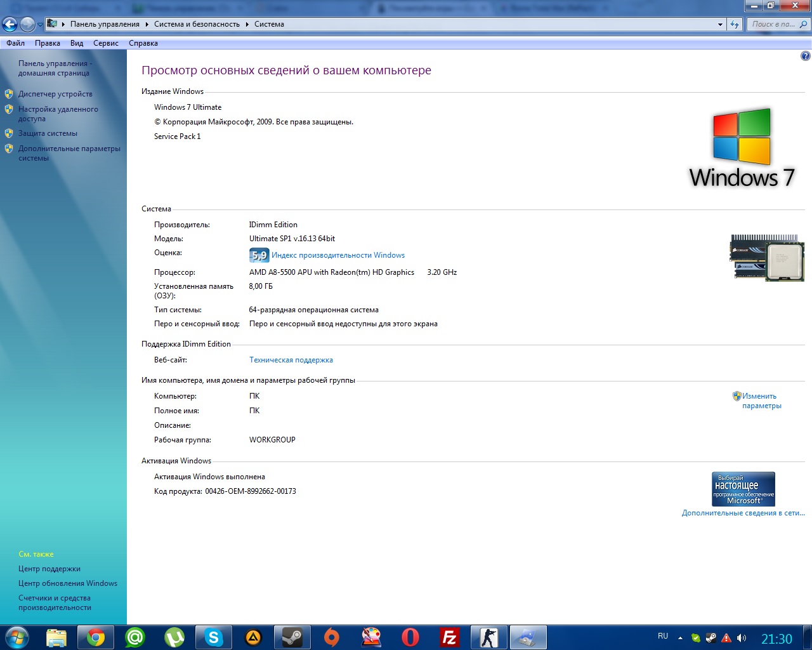Screen dimensions: 812x650
Task: Open Настройка удаленного доступа
Action: click(58, 114)
